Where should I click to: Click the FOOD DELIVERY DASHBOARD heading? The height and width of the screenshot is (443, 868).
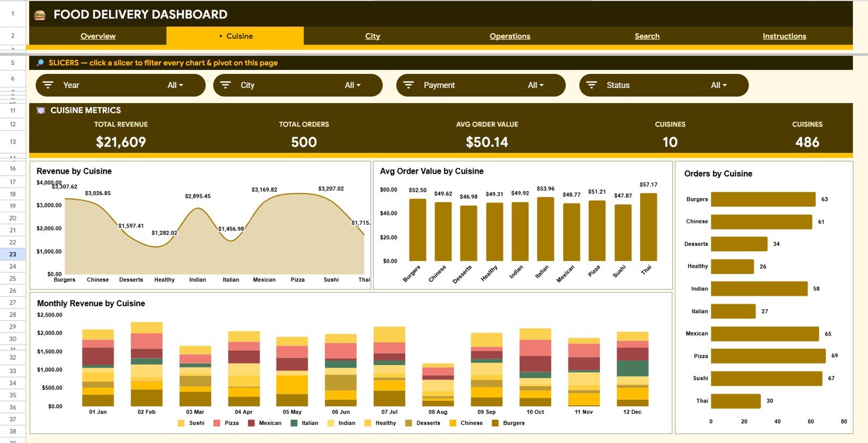(141, 15)
